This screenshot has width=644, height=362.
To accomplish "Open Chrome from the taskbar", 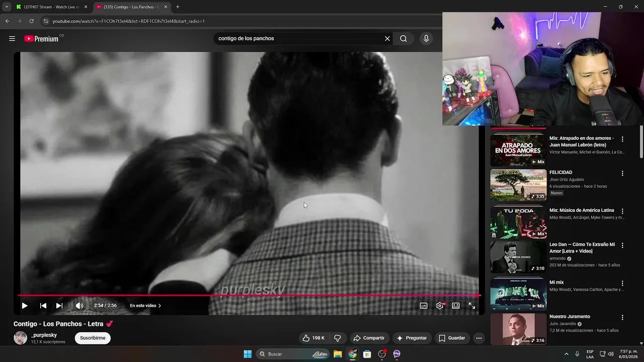I will pos(353,354).
